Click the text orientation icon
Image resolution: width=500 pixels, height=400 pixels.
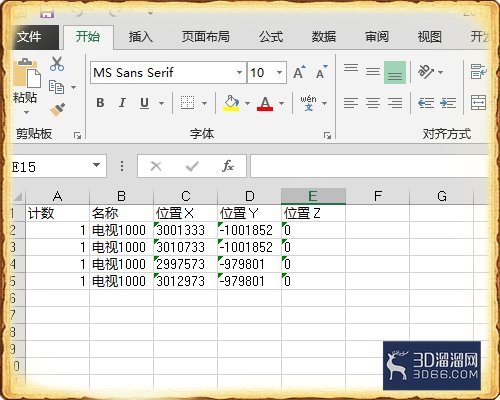point(426,72)
